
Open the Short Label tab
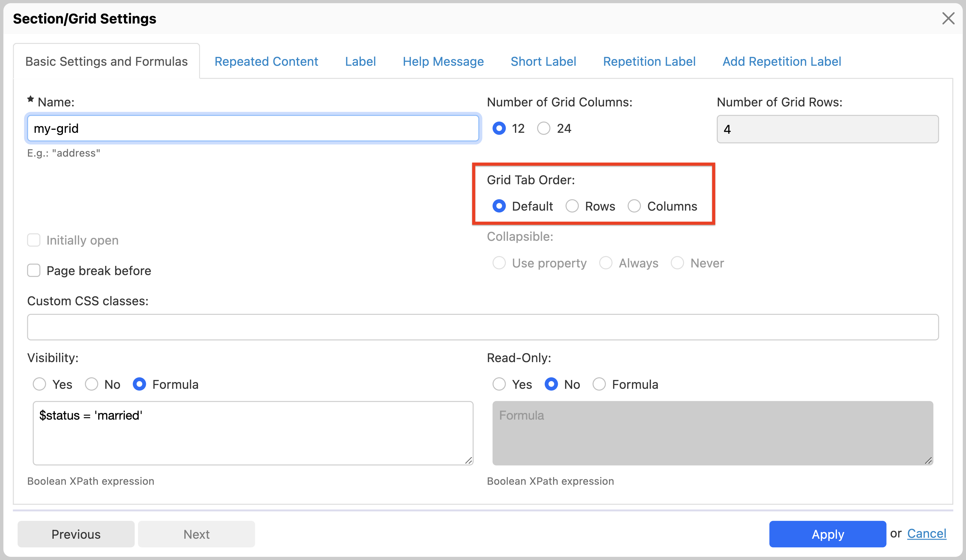(x=543, y=61)
